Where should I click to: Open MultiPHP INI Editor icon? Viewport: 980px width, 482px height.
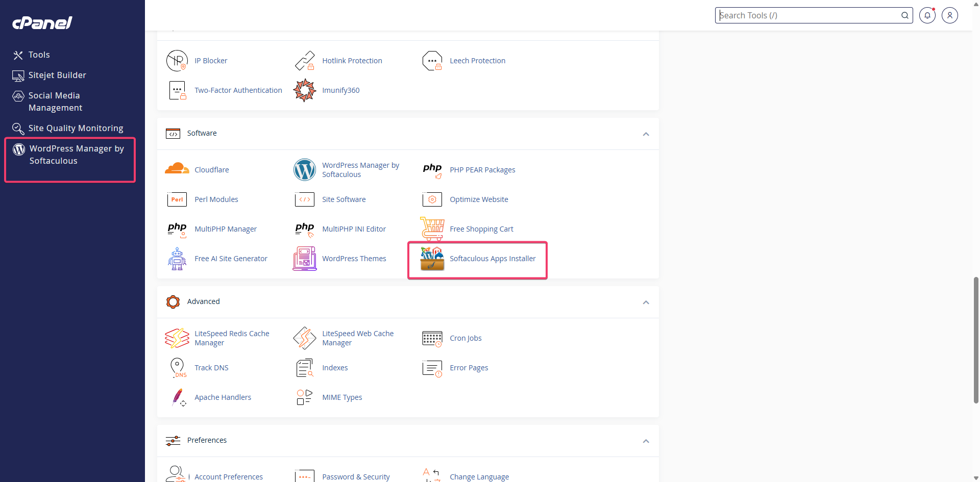(x=305, y=230)
